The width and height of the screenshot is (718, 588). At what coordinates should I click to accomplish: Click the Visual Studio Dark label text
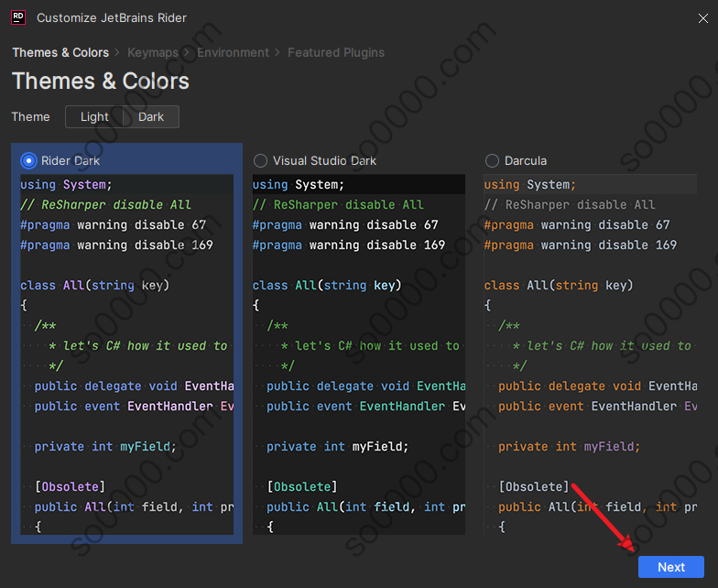pyautogui.click(x=324, y=161)
